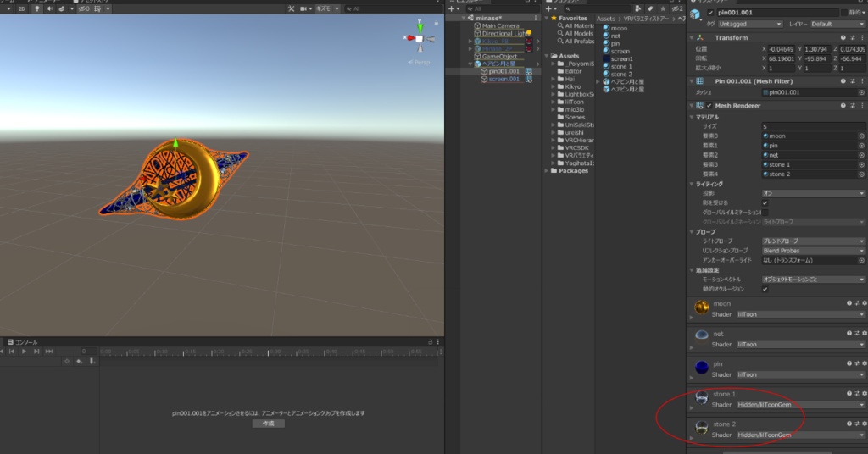Click Mesh Renderer icon beside pin001.001
Screen dimensions: 868x454
click(529, 71)
